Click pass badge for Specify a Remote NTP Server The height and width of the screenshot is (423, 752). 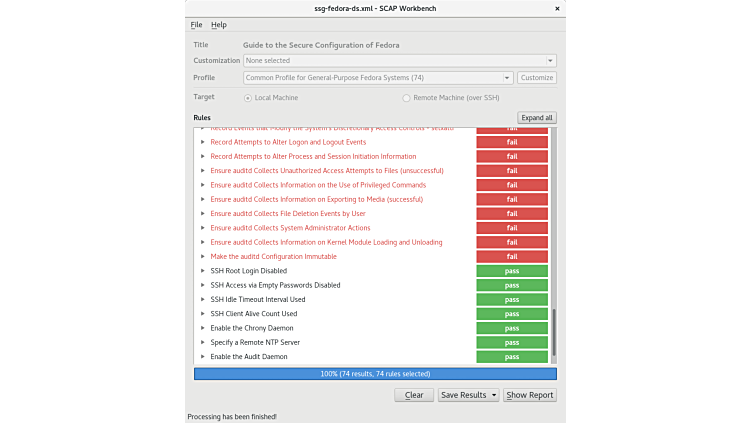512,343
